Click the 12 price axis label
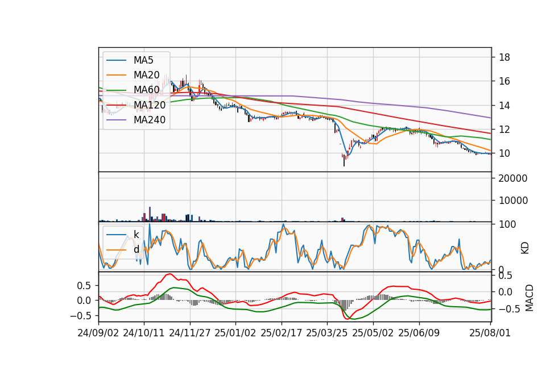 pyautogui.click(x=504, y=130)
